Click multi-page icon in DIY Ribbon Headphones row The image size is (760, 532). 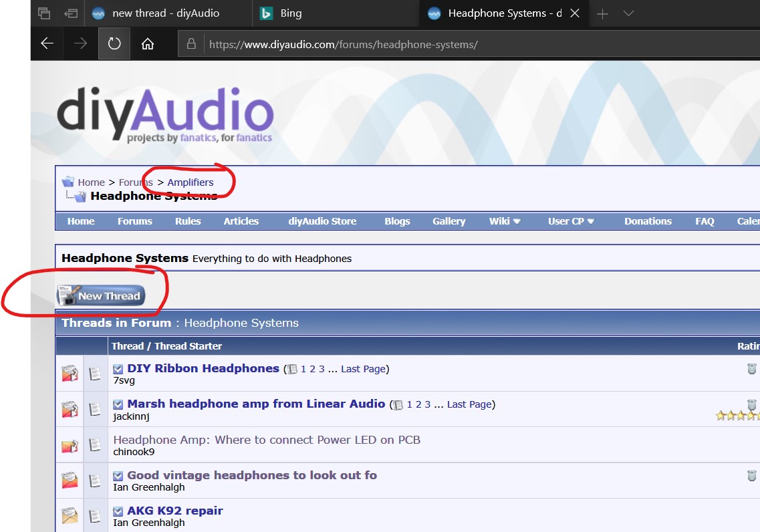292,369
